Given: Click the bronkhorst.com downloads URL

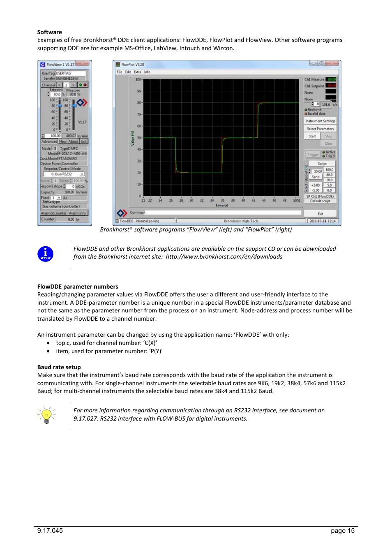Looking at the screenshot, I should [224, 257].
